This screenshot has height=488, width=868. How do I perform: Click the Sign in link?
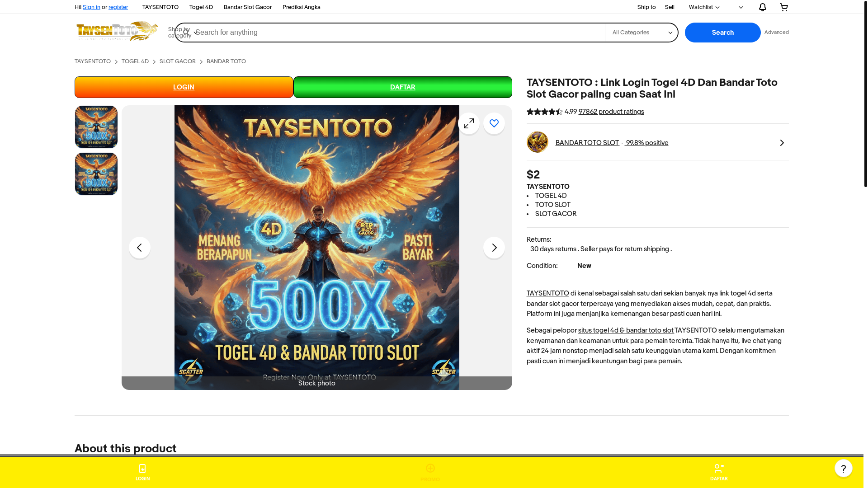(91, 7)
